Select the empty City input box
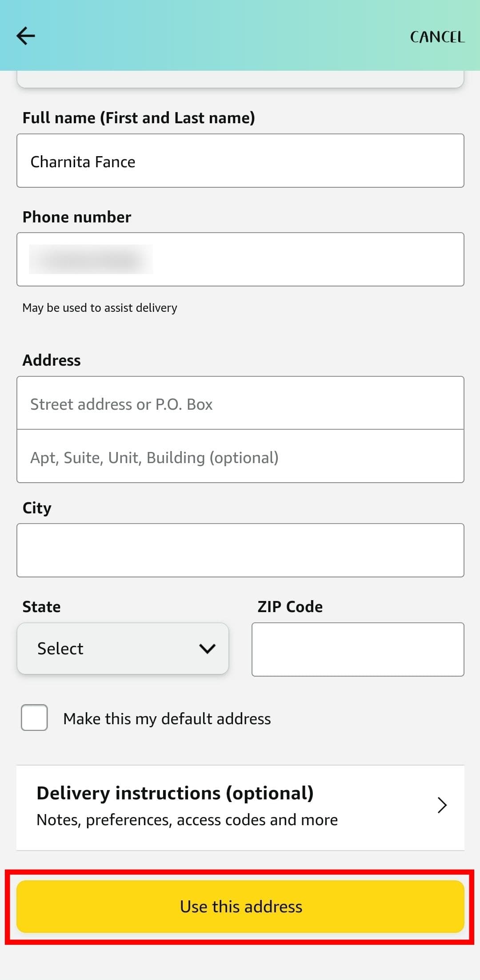The width and height of the screenshot is (480, 980). [240, 549]
